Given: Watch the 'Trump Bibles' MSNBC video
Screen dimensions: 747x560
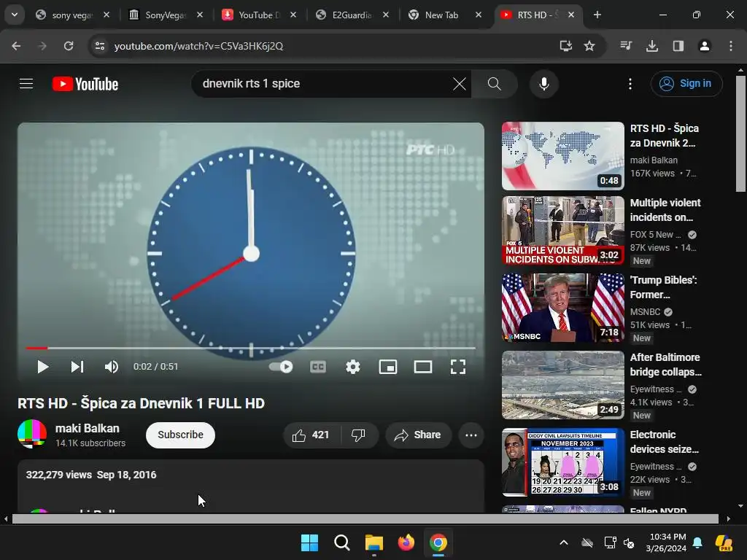Looking at the screenshot, I should (x=562, y=307).
